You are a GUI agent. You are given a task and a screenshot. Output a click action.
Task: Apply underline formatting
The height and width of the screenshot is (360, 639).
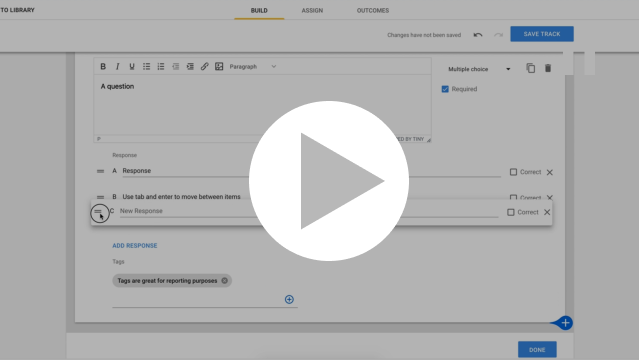pos(132,66)
